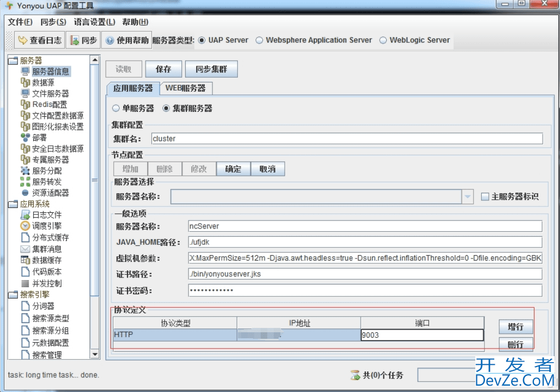Select 搜索源类型 in the tree
560x392 pixels.
pos(51,318)
